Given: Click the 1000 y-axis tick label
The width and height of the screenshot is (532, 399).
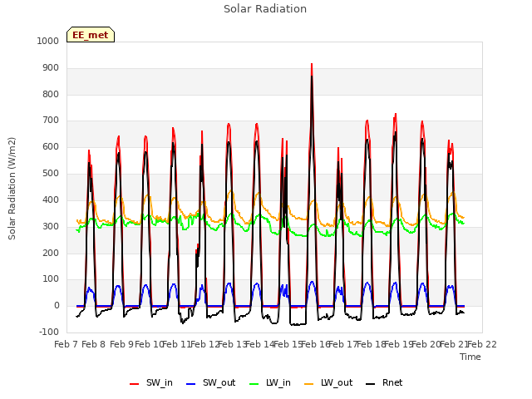Looking at the screenshot, I should point(48,41).
